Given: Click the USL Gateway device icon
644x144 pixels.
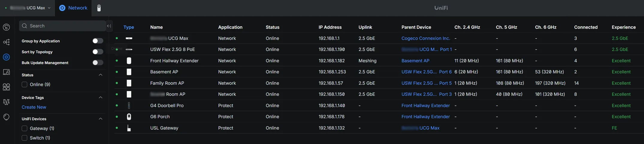Looking at the screenshot, I should click(129, 128).
